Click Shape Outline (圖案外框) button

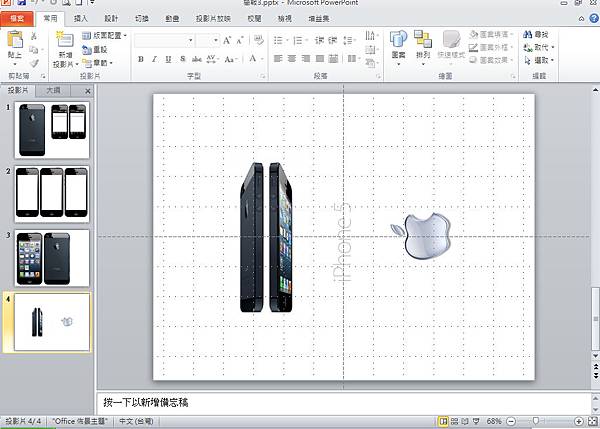[491, 47]
